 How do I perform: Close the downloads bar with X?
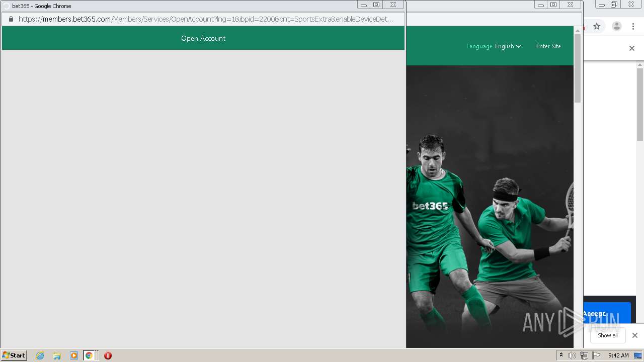634,335
